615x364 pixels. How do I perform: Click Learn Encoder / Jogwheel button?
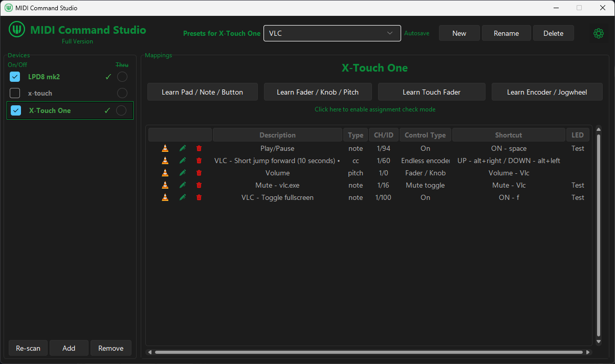tap(547, 92)
